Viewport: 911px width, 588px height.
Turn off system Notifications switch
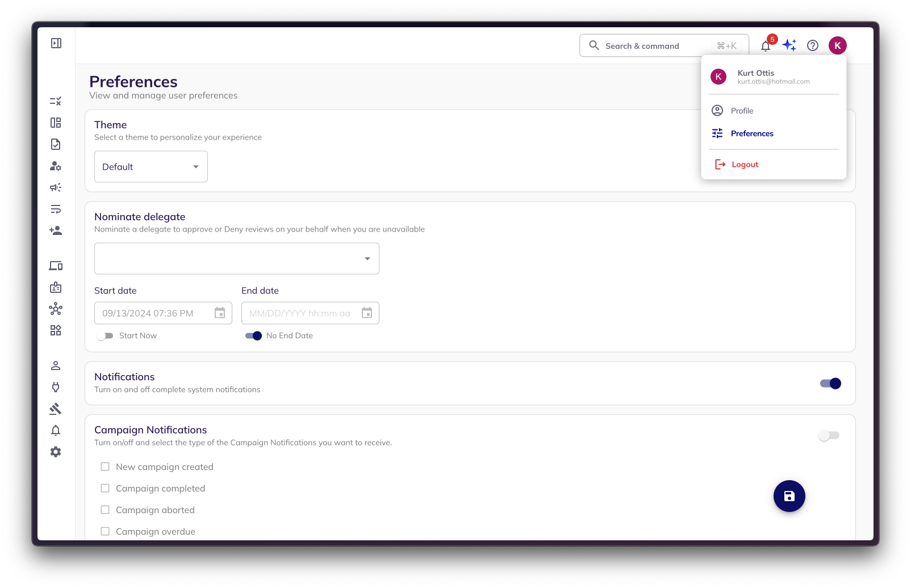tap(830, 384)
